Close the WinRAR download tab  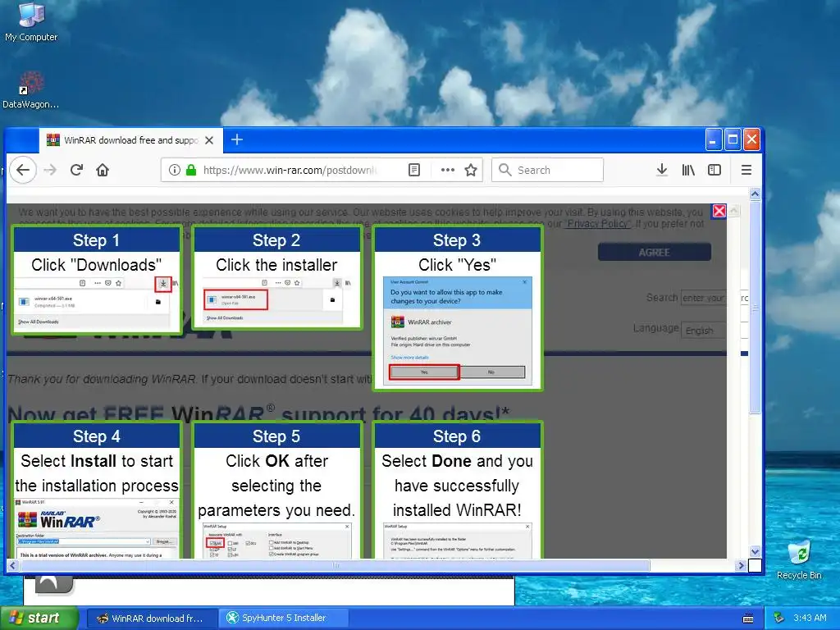click(x=209, y=140)
